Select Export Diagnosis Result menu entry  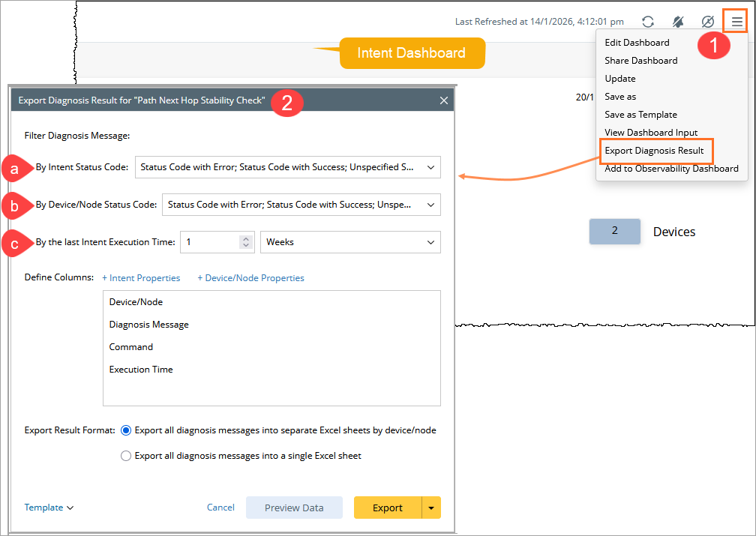tap(654, 151)
